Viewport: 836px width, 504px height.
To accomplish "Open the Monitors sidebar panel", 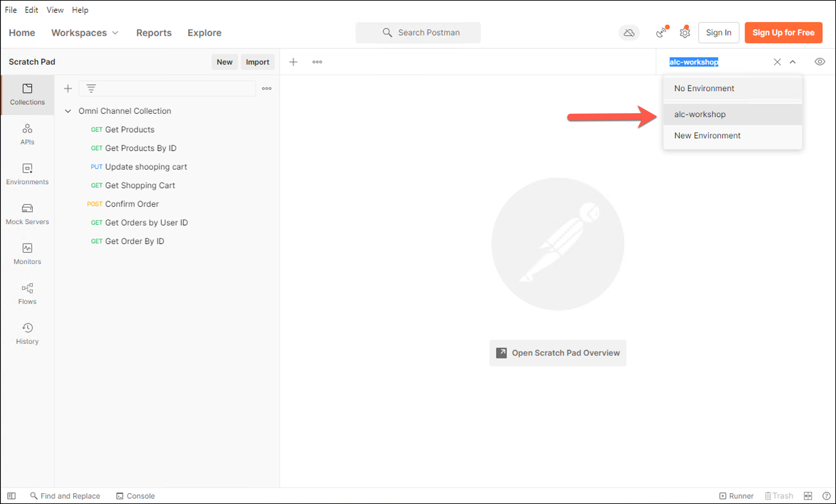I will (27, 254).
